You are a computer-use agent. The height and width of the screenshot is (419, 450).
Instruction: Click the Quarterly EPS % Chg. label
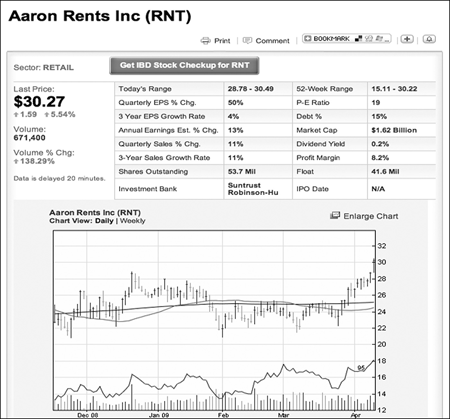point(157,103)
